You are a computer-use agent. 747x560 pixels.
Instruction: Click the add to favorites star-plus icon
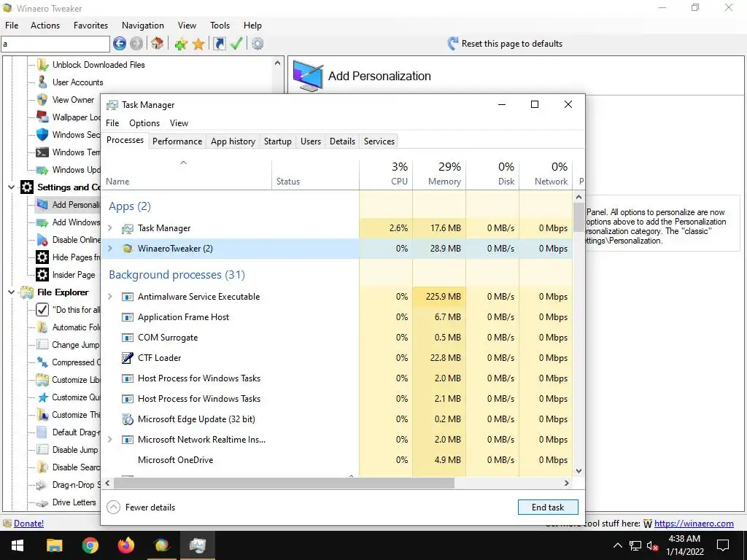(181, 44)
